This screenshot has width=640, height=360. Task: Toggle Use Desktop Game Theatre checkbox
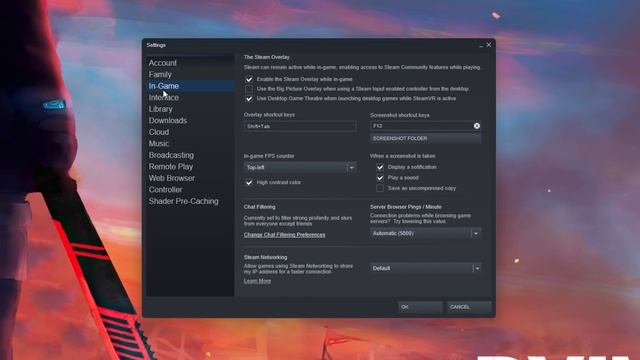pos(249,99)
